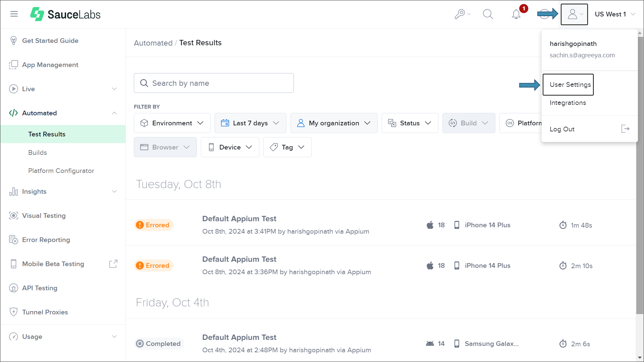Click the phone icon beside Samsung Galax...
The height and width of the screenshot is (362, 644).
point(457,344)
